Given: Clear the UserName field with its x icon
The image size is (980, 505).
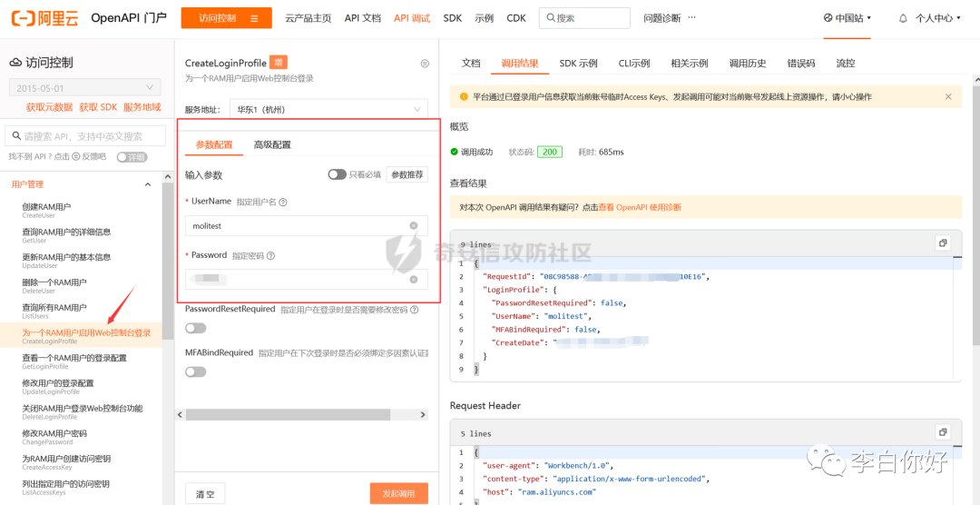Looking at the screenshot, I should (x=414, y=225).
